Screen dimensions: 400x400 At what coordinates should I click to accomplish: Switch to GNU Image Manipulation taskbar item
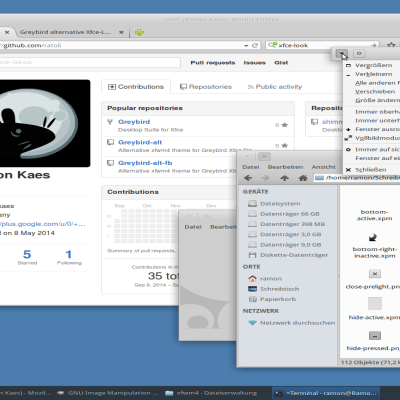108,393
